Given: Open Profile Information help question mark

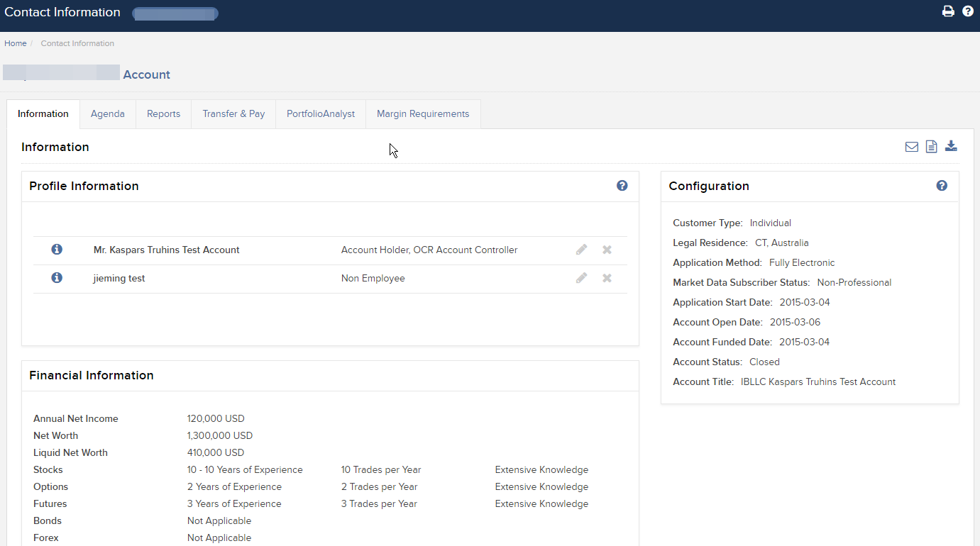Looking at the screenshot, I should coord(622,186).
